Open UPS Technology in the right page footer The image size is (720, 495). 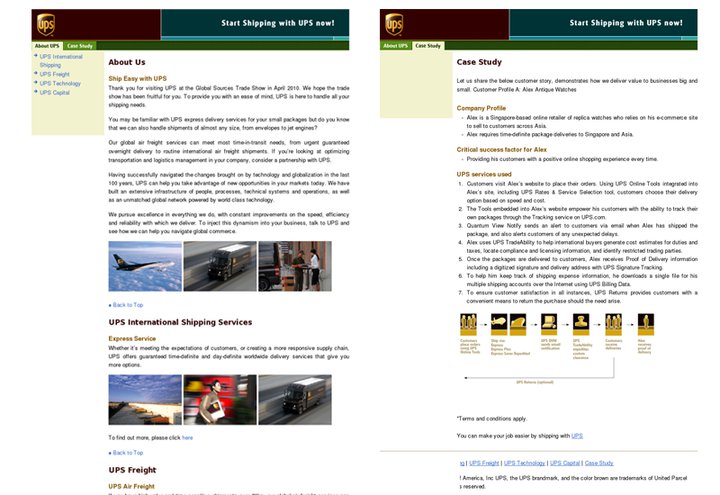524,463
